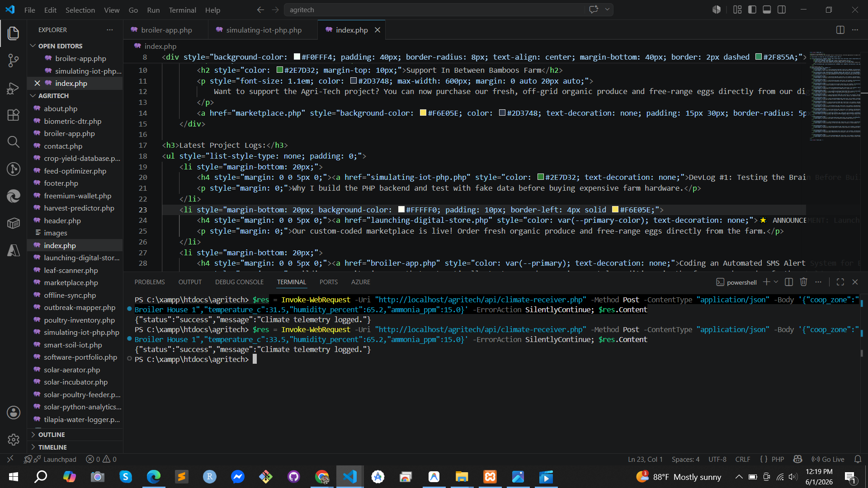Click the code minimap overview
868x488 pixels.
click(x=835, y=96)
